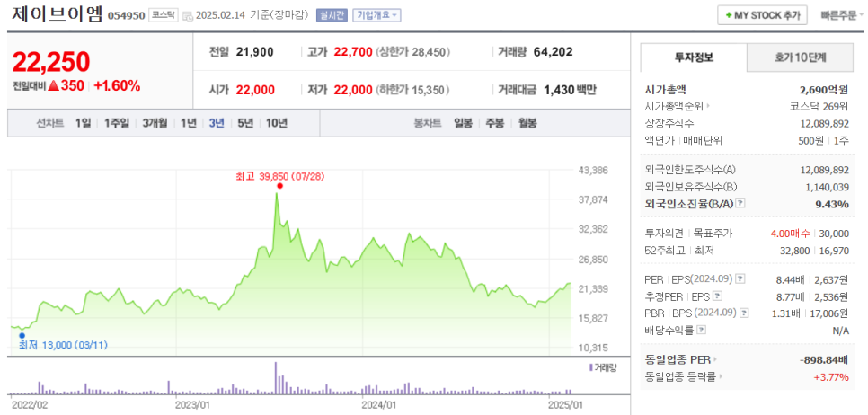
Task: Click the 외국인보유주식수 value 1,140,039
Action: (x=827, y=187)
